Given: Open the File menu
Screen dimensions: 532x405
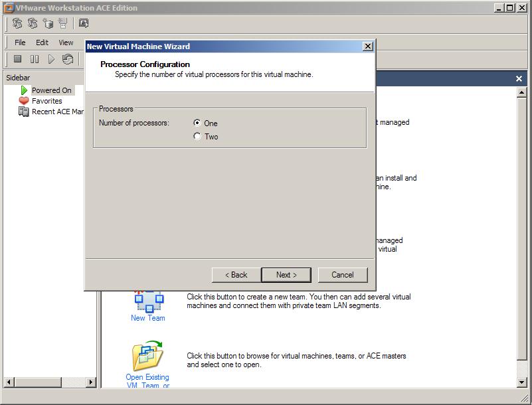Looking at the screenshot, I should coord(21,42).
